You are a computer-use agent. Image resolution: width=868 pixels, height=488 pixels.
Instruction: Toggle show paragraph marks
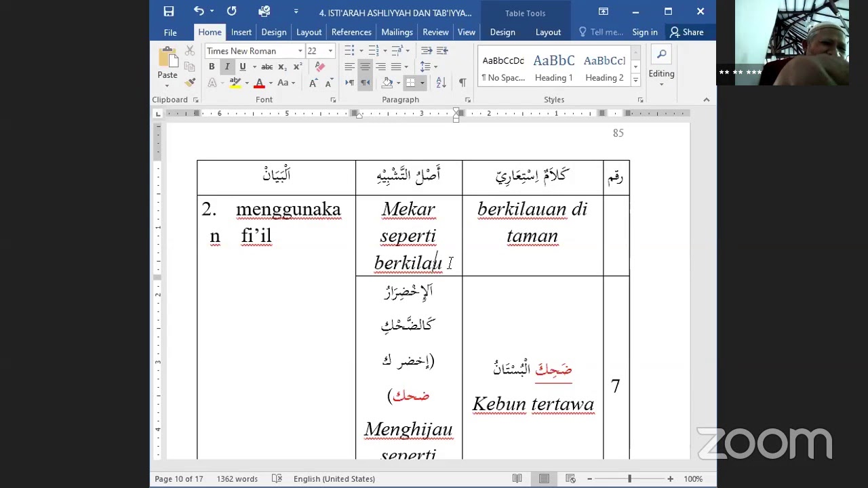[462, 83]
